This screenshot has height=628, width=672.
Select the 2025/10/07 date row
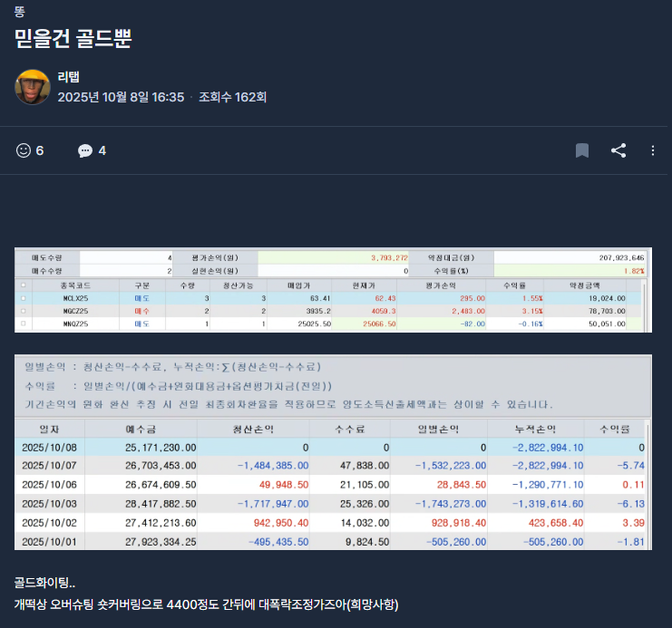[x=330, y=465]
